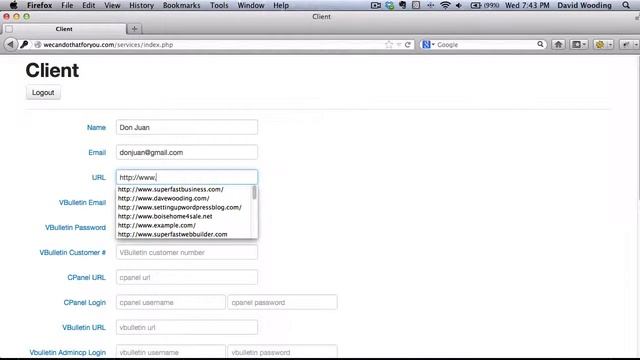Click the Email field donjuan@gmail.com

pos(187,152)
